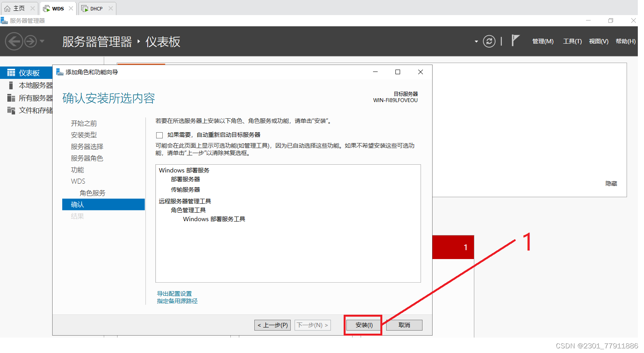Click the back navigation arrow in Server Manager
Screen dimensions: 644x353
[x=14, y=41]
